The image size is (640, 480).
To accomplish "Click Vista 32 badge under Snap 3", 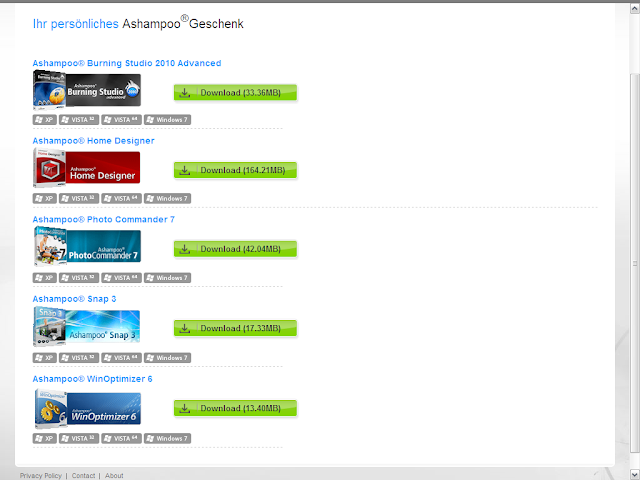I will pos(79,358).
